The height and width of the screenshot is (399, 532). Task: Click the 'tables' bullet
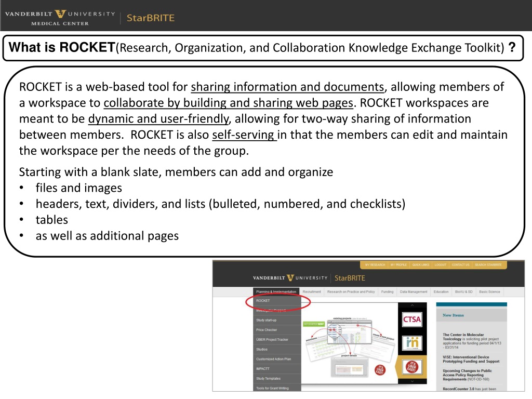(x=52, y=220)
